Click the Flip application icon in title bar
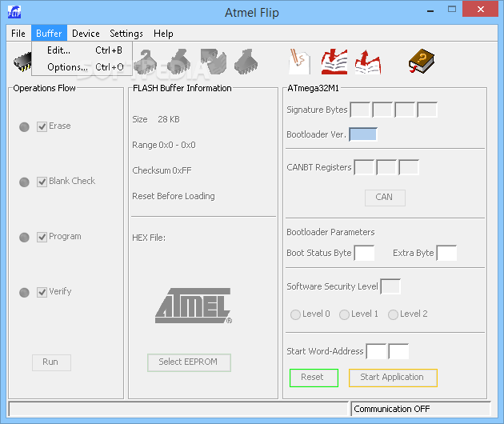 pyautogui.click(x=14, y=13)
